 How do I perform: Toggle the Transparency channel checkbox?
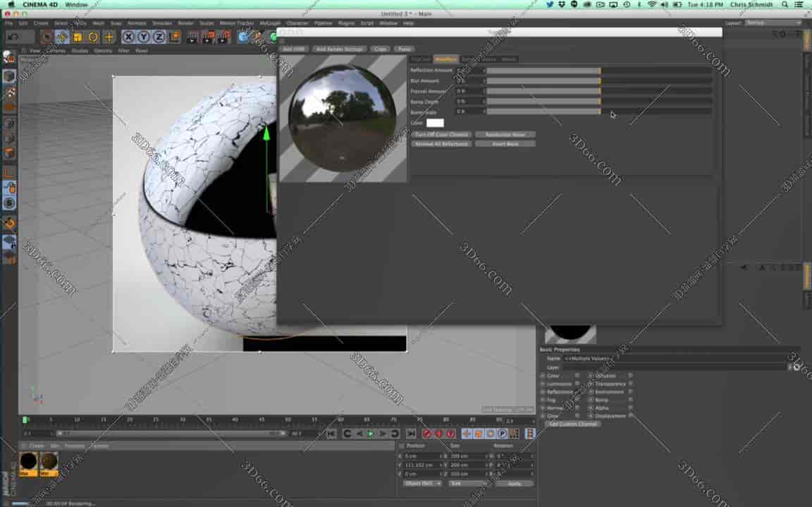click(630, 384)
